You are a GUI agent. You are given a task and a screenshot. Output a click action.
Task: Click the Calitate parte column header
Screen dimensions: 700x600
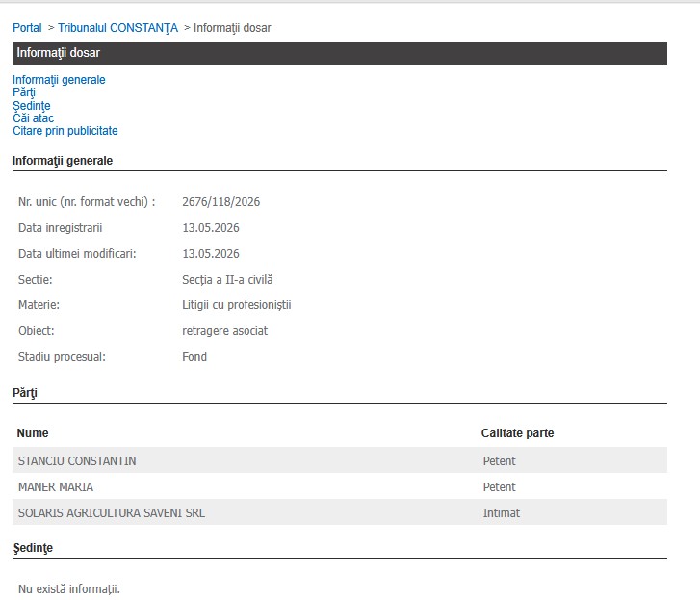(517, 433)
